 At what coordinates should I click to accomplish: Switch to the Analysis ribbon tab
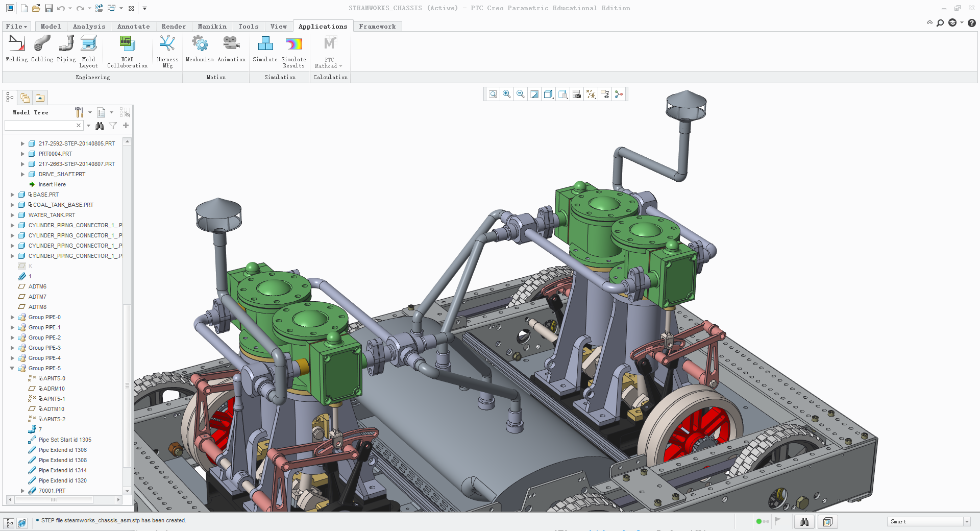[x=89, y=27]
